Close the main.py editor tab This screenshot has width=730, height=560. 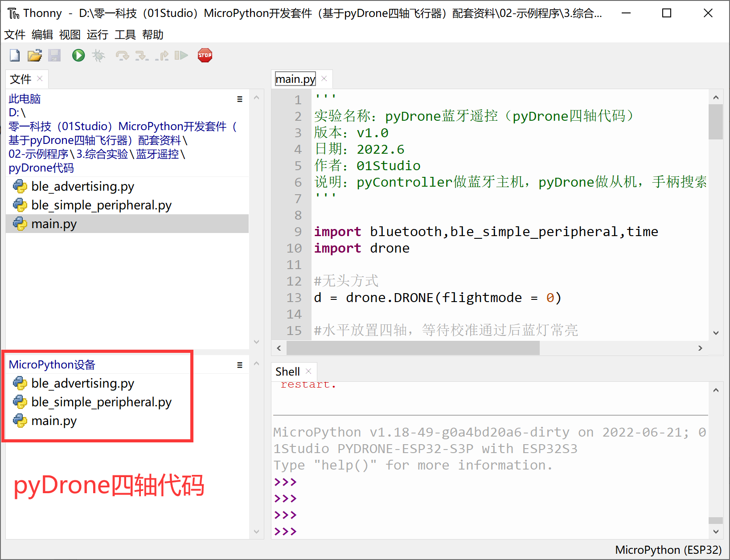[324, 78]
